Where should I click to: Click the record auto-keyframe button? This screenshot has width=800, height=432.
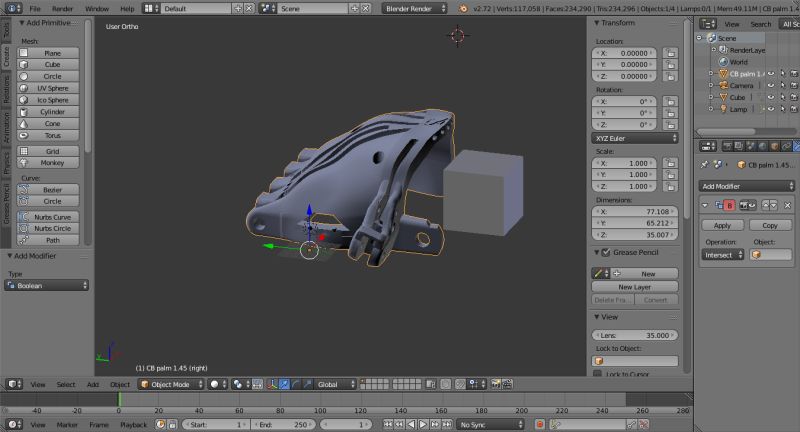click(x=540, y=424)
